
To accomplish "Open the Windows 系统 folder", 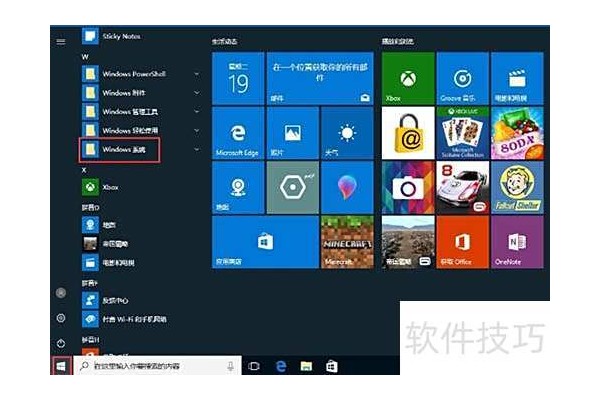I will [x=114, y=149].
